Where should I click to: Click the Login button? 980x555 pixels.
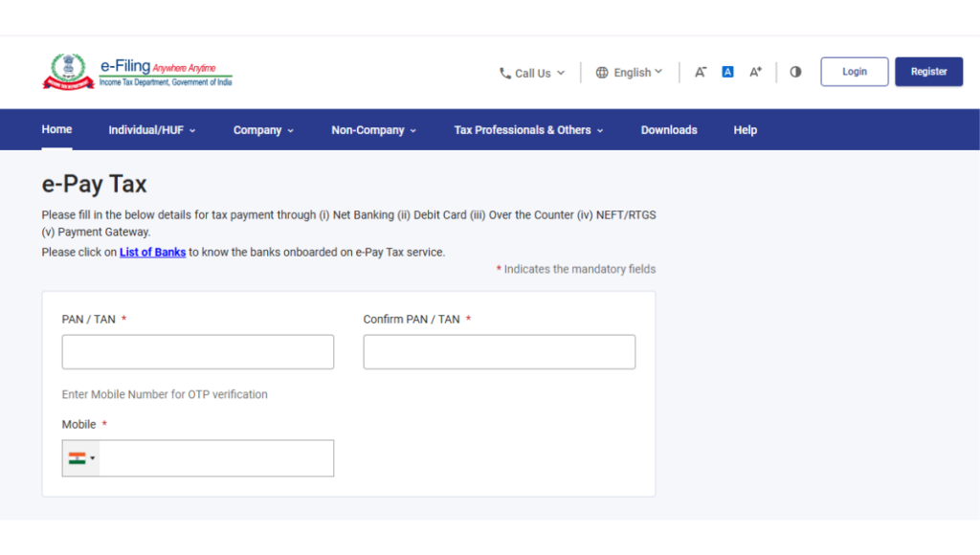854,71
